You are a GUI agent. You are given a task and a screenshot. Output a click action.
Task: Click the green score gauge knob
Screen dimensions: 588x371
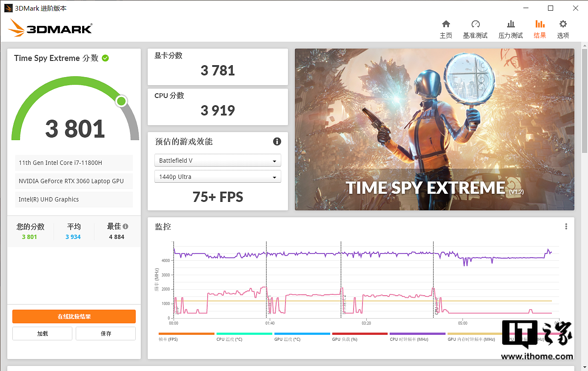pyautogui.click(x=121, y=101)
